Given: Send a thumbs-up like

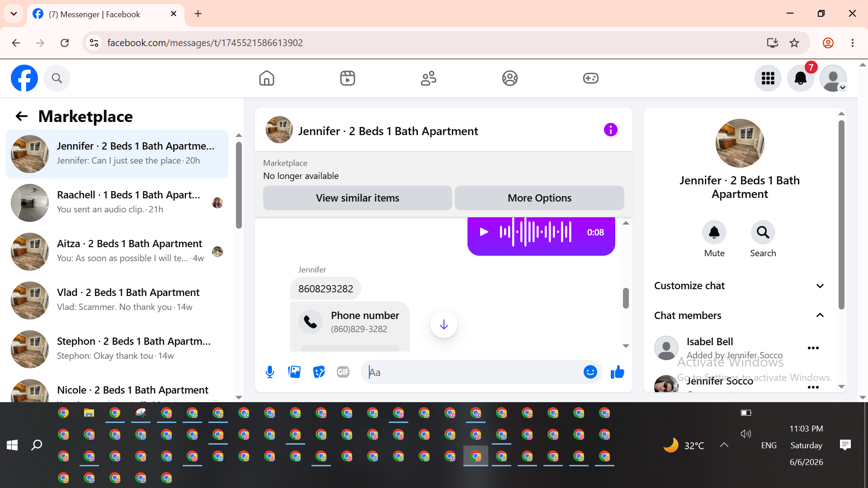Looking at the screenshot, I should [x=618, y=372].
